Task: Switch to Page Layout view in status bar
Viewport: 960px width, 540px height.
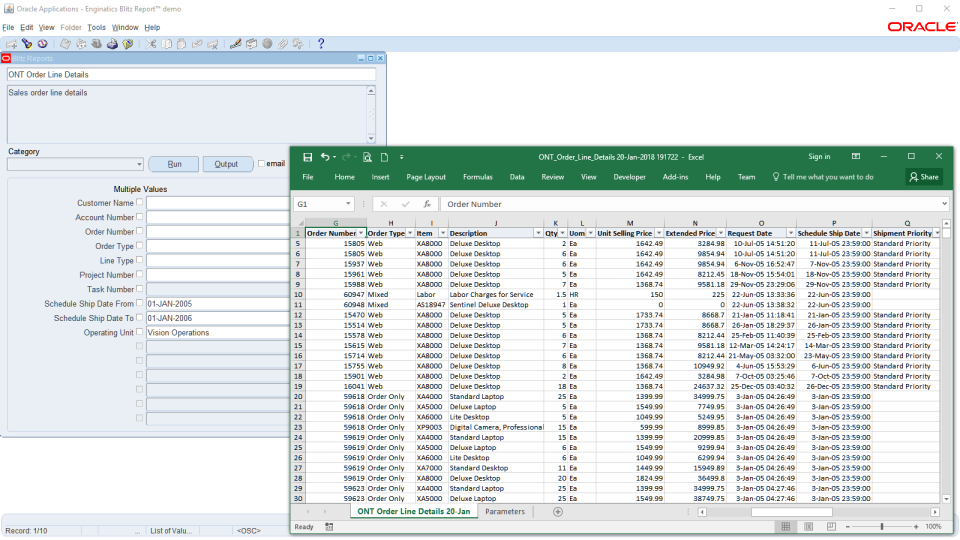Action: pos(808,526)
